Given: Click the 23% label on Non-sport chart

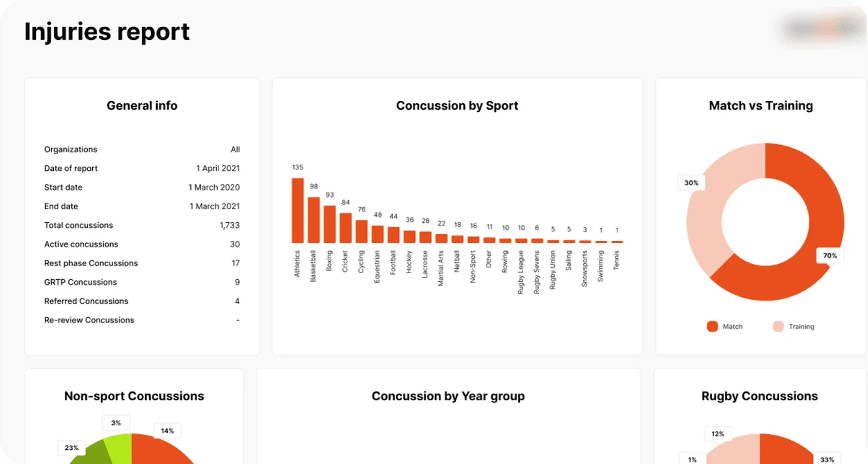Looking at the screenshot, I should (72, 448).
